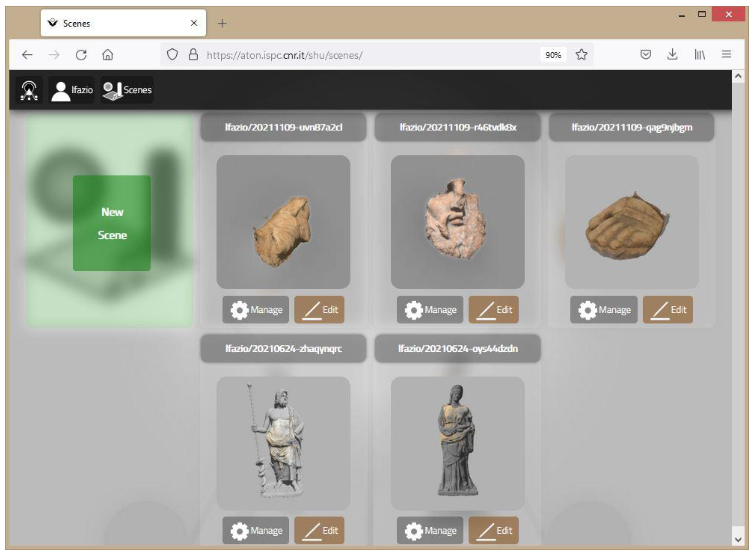This screenshot has height=557, width=756.
Task: Manage scene lfazio/20211109-uvn87a2cl
Action: coord(256,310)
